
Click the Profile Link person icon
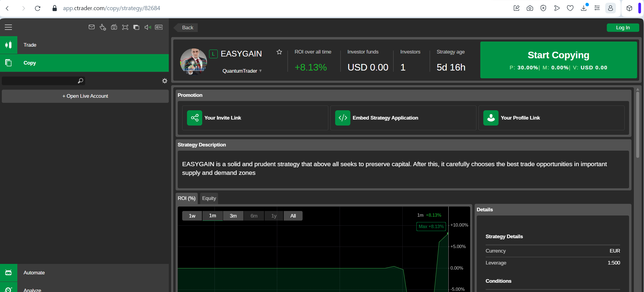click(x=491, y=118)
